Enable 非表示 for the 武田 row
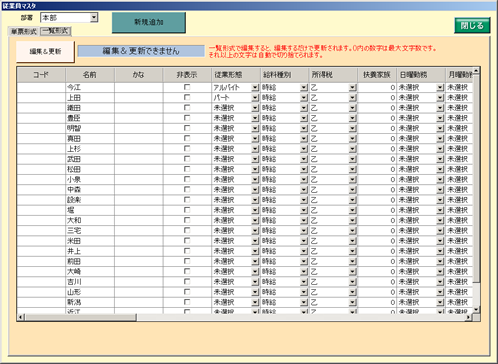The width and height of the screenshot is (498, 364). [x=187, y=159]
